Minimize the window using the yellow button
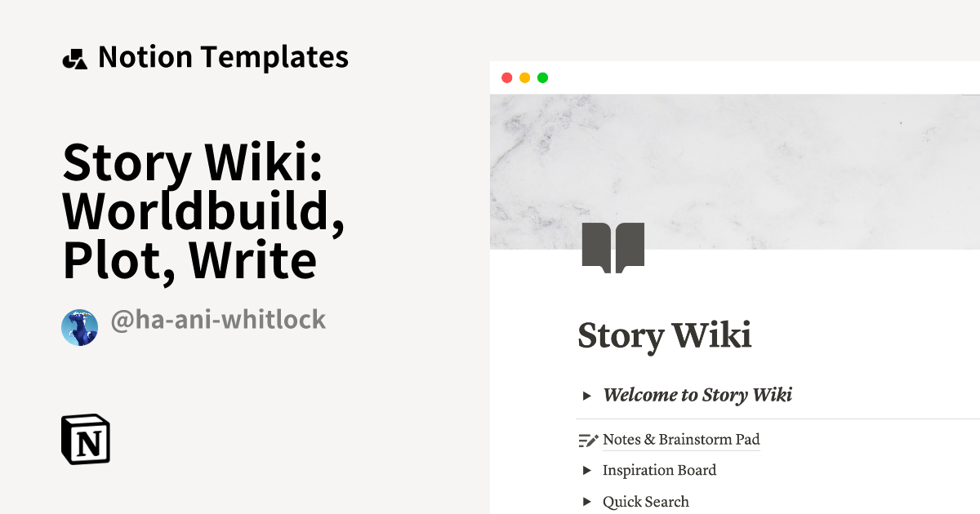This screenshot has width=980, height=514. 524,78
